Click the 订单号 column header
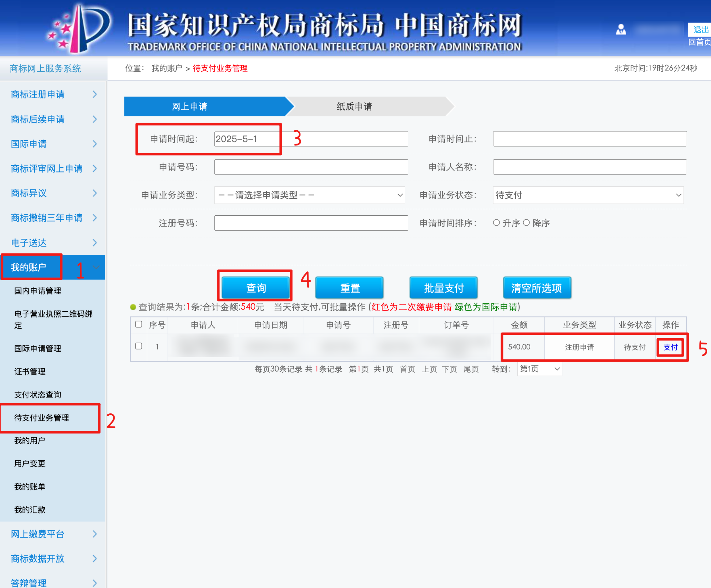Viewport: 711px width, 588px height. [x=456, y=325]
